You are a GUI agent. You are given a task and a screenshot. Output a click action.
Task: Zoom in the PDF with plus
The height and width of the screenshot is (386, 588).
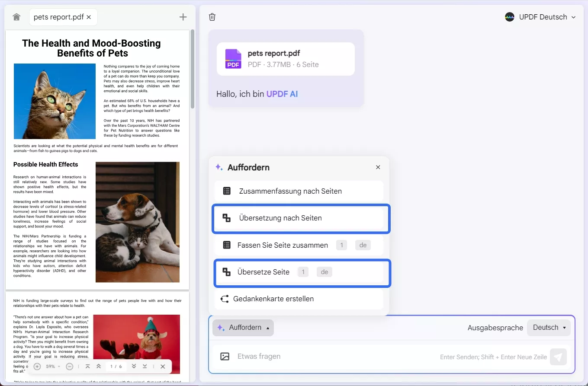click(x=37, y=367)
